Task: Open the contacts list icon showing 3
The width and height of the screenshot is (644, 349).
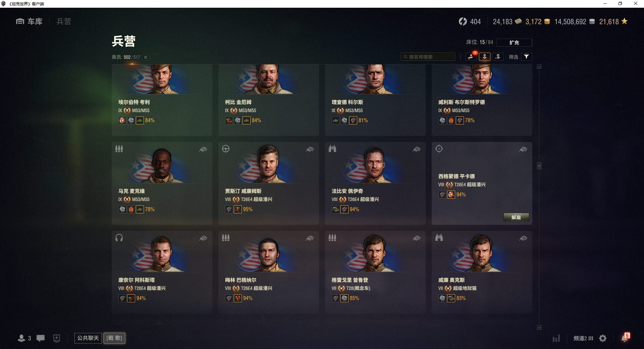Action: coord(24,338)
